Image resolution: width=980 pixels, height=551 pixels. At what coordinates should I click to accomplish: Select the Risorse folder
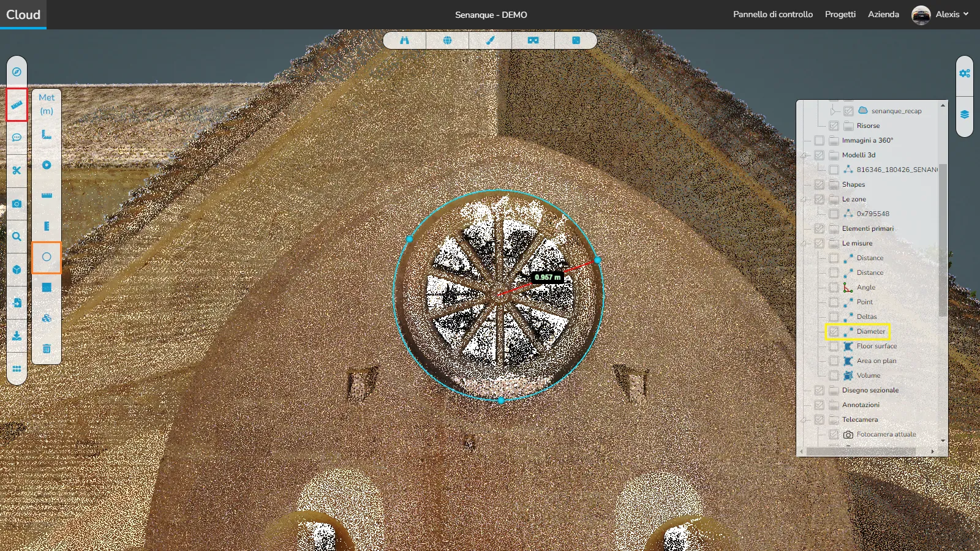tap(868, 126)
